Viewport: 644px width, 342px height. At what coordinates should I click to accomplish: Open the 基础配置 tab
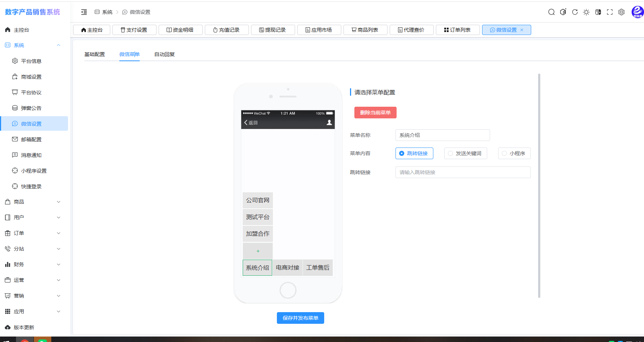click(x=95, y=54)
